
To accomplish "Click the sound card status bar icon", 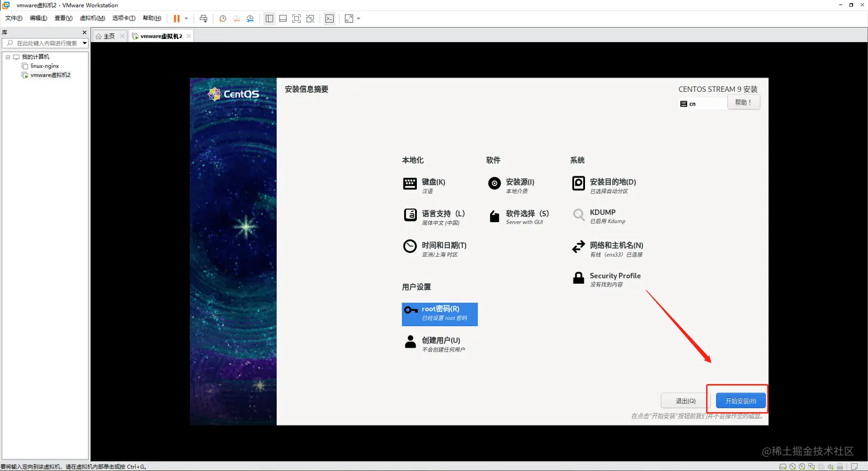I will tap(831, 466).
